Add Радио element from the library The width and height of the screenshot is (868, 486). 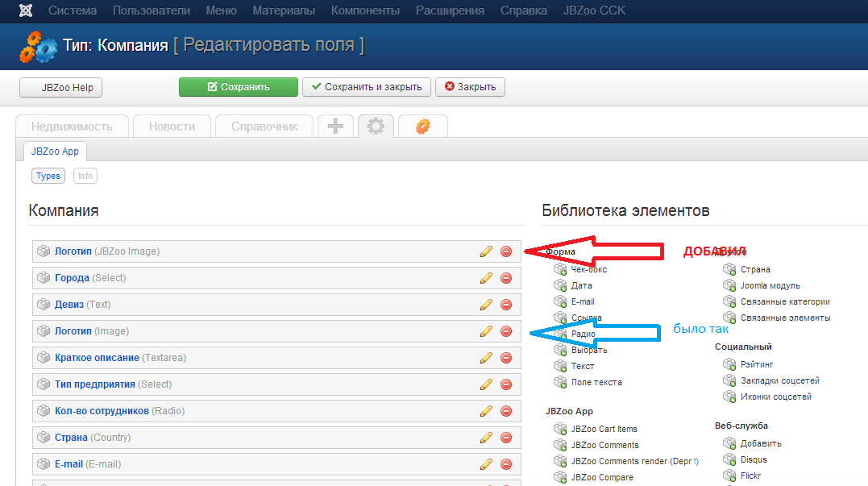click(583, 334)
